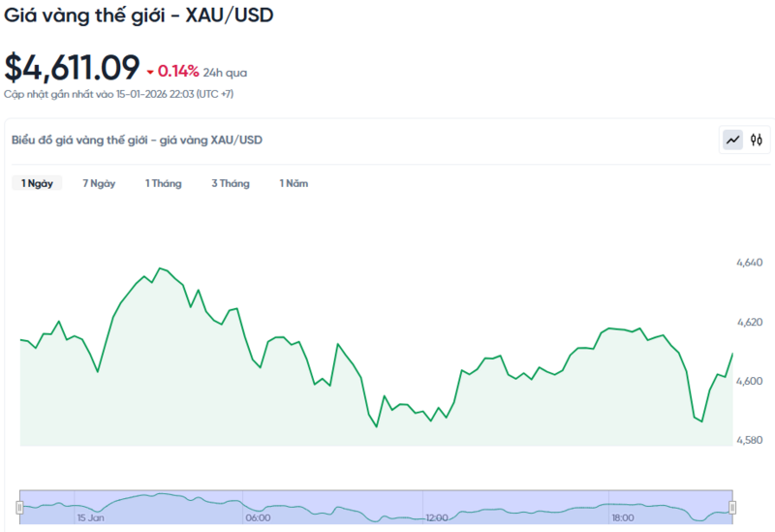The height and width of the screenshot is (532, 775).
Task: Click the Giá vàng thế giới - XAU/USD heading
Action: 138,17
